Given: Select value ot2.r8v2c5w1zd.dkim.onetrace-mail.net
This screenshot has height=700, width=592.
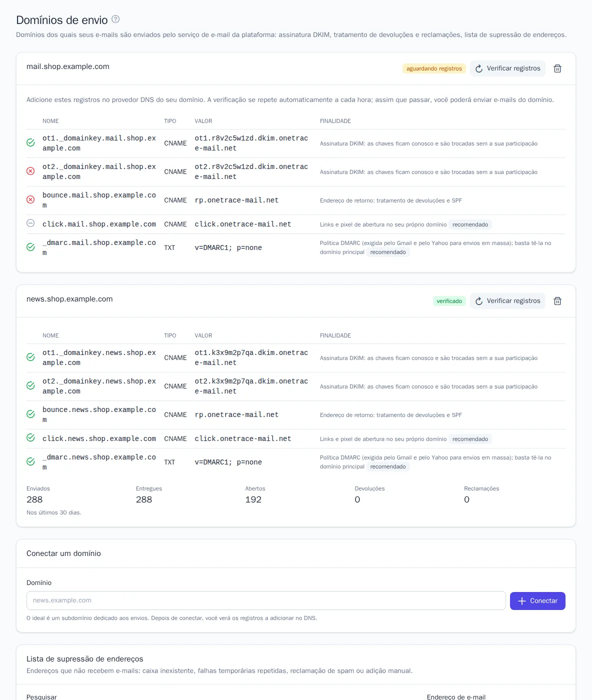Looking at the screenshot, I should [x=251, y=171].
